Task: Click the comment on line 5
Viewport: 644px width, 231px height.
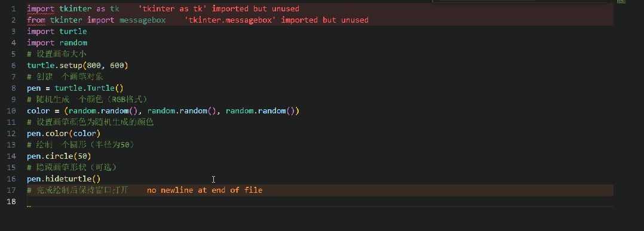Action: (57, 54)
